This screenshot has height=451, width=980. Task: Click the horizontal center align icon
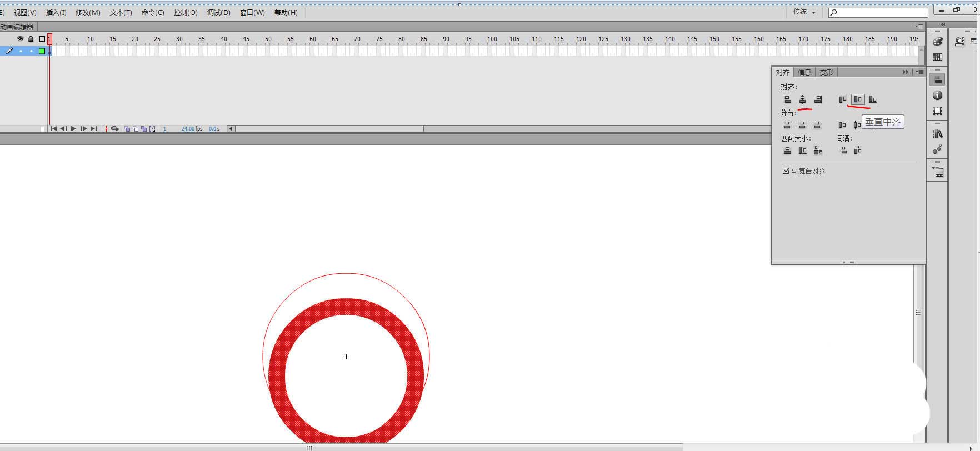click(x=802, y=99)
